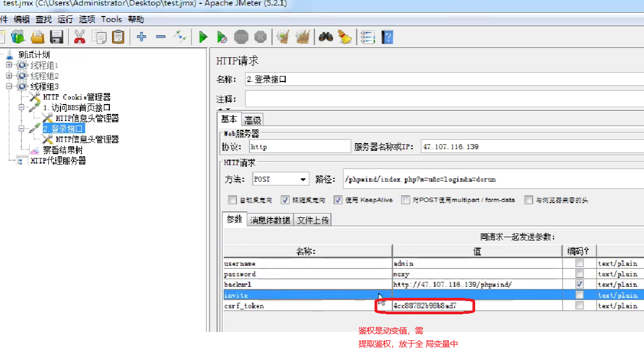Open the 选项 menu
Image resolution: width=644 pixels, height=349 pixels.
(87, 19)
